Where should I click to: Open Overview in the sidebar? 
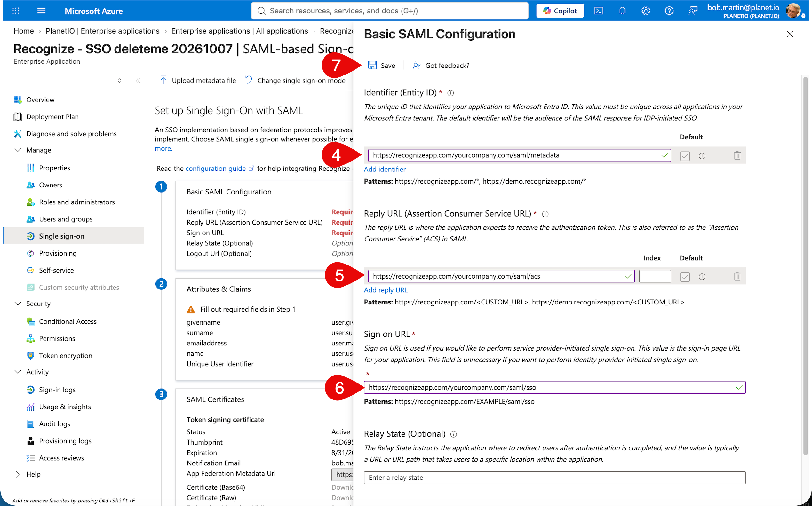coord(40,100)
